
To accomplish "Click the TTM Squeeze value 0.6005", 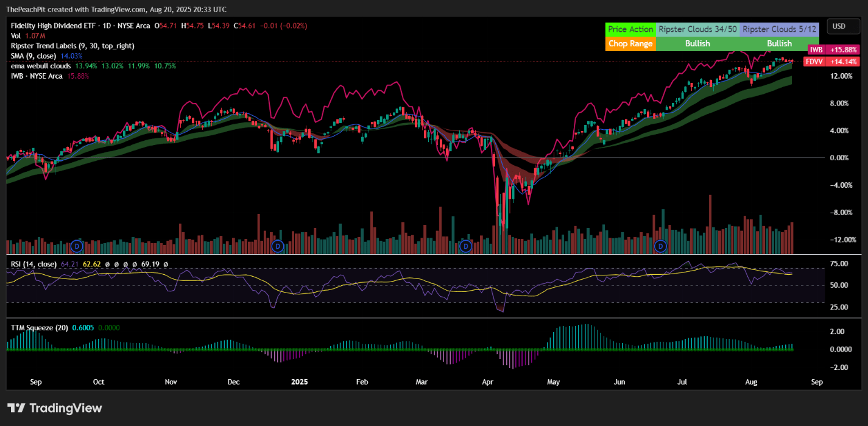I will coord(83,327).
